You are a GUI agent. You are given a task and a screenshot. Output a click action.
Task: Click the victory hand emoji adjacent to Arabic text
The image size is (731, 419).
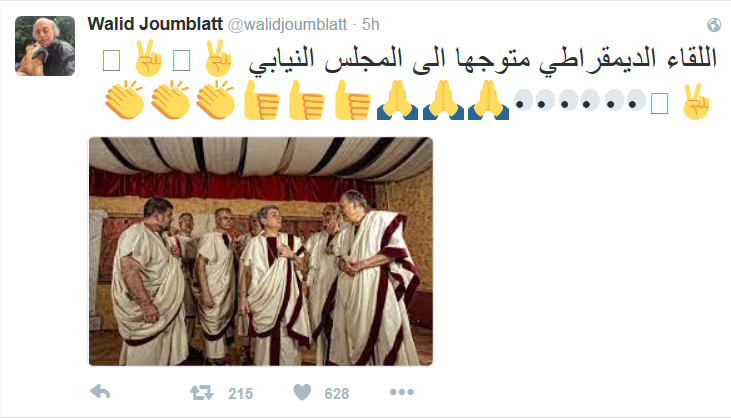219,58
